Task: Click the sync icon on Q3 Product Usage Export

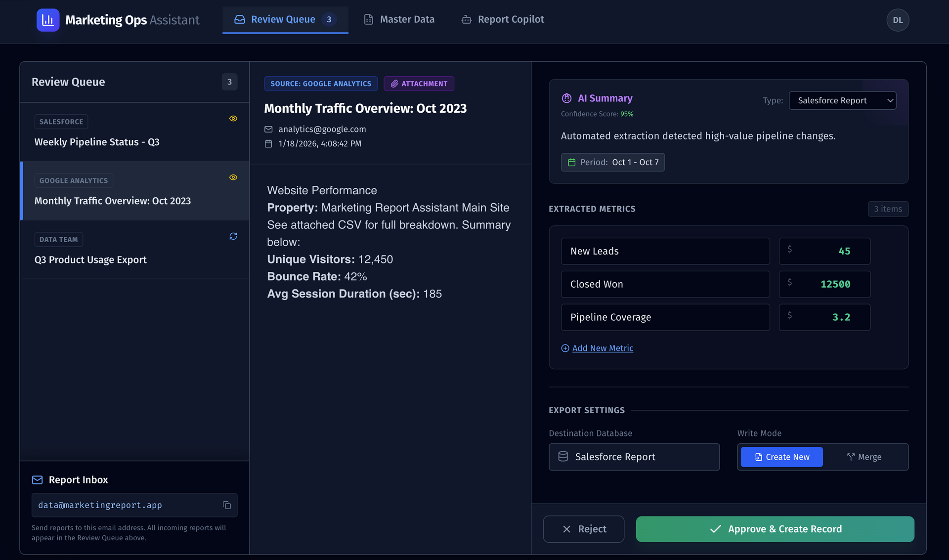Action: 233,236
